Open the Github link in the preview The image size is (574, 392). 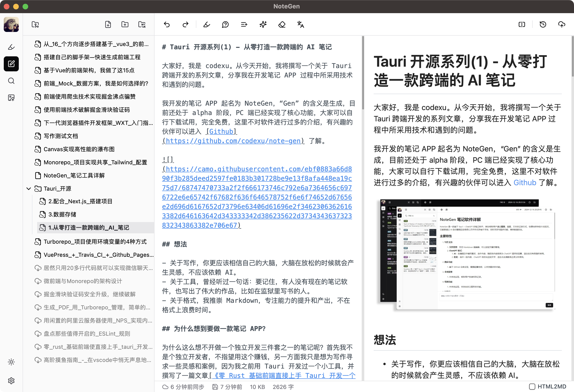point(525,182)
